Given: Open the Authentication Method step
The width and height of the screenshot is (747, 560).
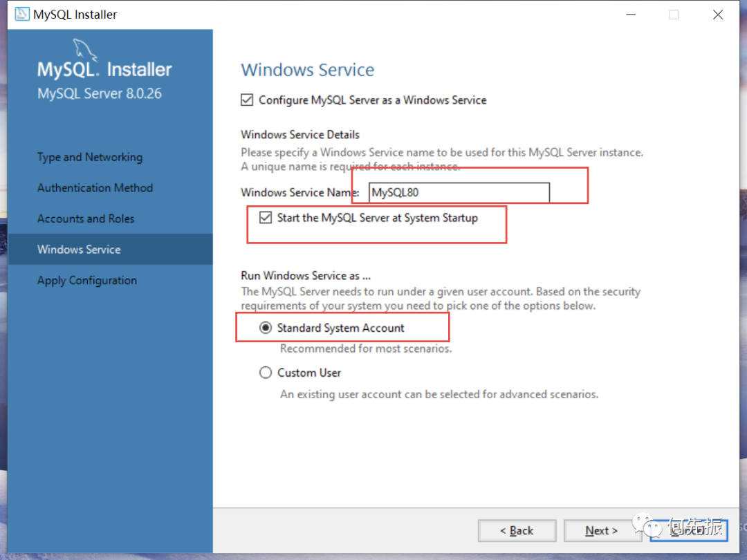Looking at the screenshot, I should pos(95,188).
